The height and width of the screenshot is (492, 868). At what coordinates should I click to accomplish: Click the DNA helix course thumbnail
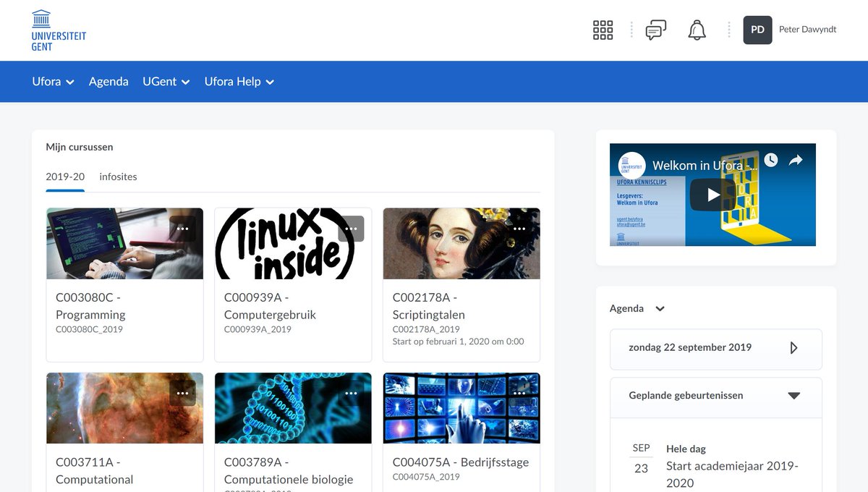pos(293,408)
